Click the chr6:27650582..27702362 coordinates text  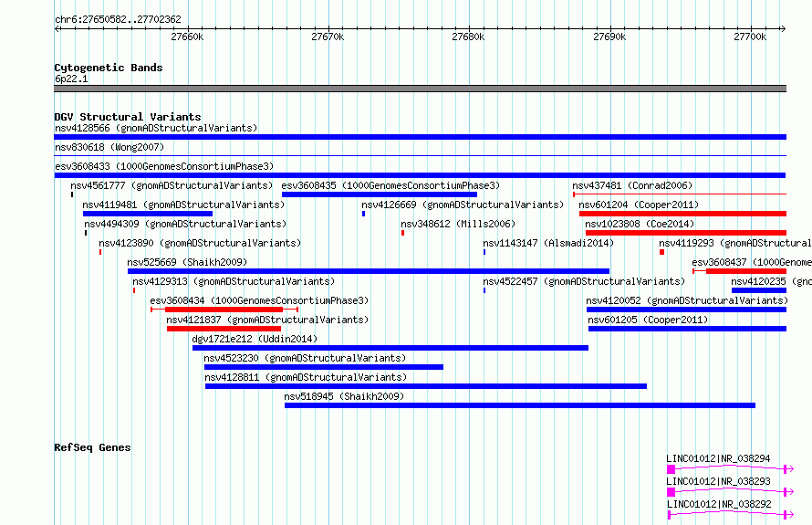coord(118,19)
